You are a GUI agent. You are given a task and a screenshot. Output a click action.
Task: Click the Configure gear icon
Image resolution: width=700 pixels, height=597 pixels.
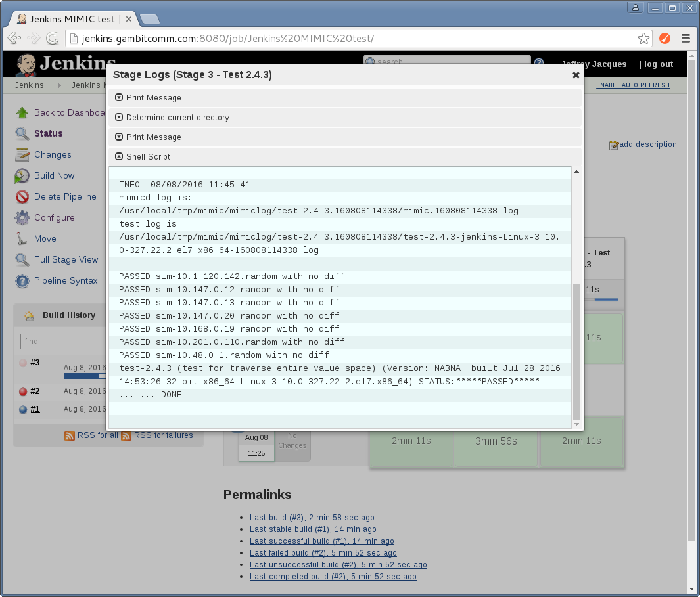pyautogui.click(x=22, y=218)
